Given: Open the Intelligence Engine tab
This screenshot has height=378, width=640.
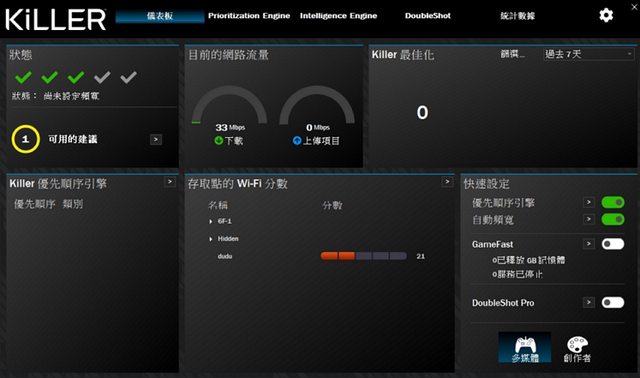Looking at the screenshot, I should (x=338, y=16).
